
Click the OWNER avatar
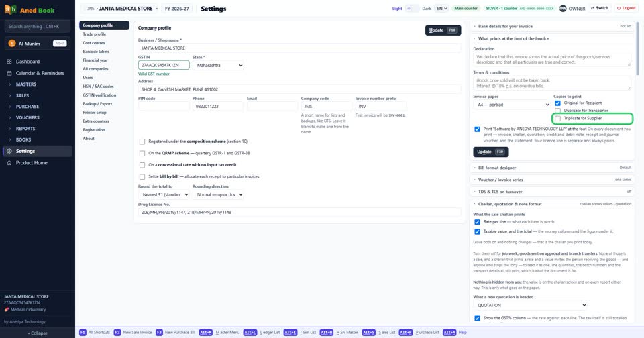563,8
